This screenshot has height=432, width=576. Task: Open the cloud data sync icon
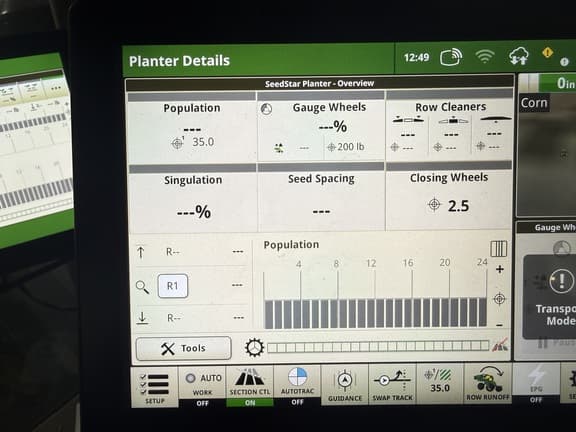pos(519,57)
